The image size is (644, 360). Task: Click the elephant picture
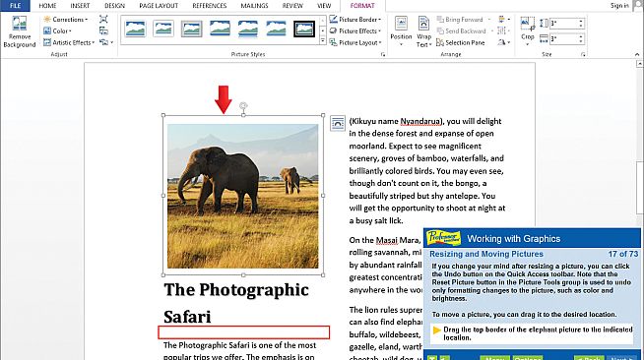coord(243,196)
